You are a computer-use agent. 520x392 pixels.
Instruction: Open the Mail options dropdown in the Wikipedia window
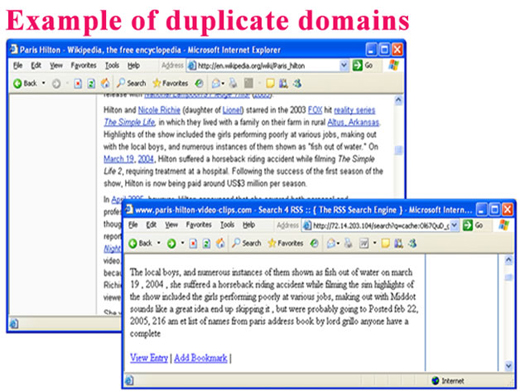tap(223, 84)
